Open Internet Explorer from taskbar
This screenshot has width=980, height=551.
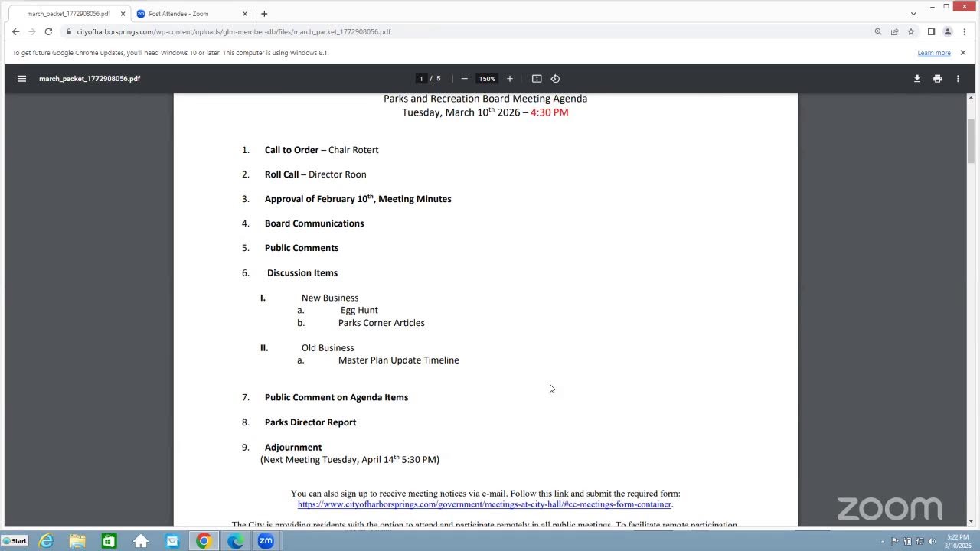(x=47, y=541)
